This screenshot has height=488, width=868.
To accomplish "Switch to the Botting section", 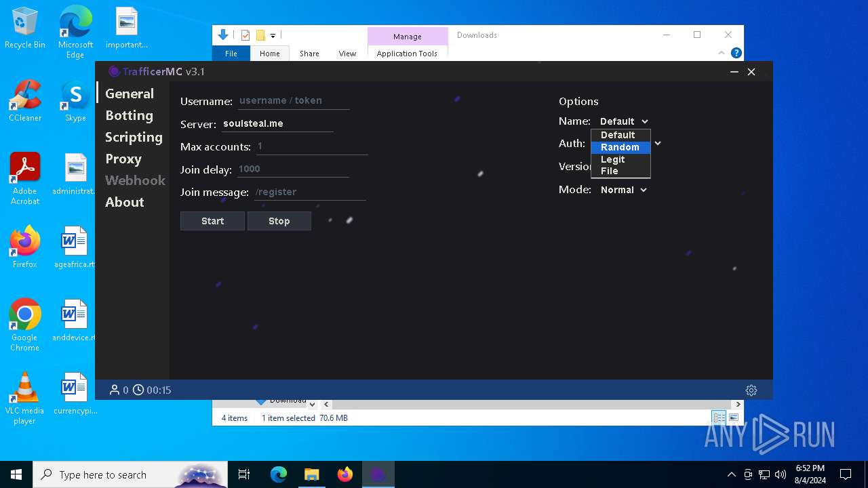I will pyautogui.click(x=129, y=115).
